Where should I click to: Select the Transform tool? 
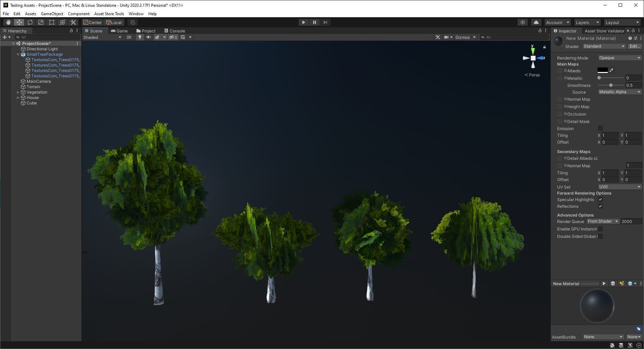point(63,22)
